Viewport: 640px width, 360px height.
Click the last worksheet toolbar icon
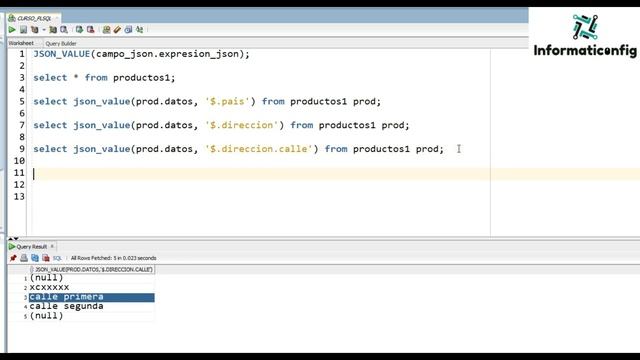pyautogui.click(x=140, y=29)
